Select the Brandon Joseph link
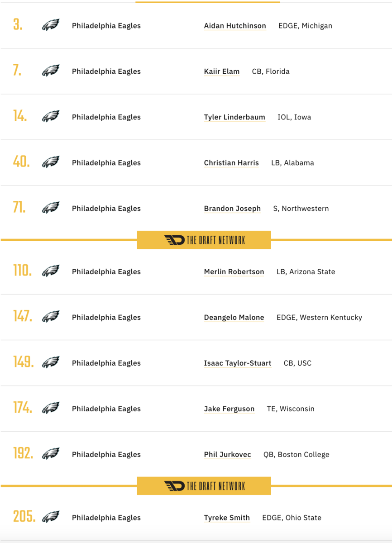The height and width of the screenshot is (543, 392). pyautogui.click(x=232, y=209)
